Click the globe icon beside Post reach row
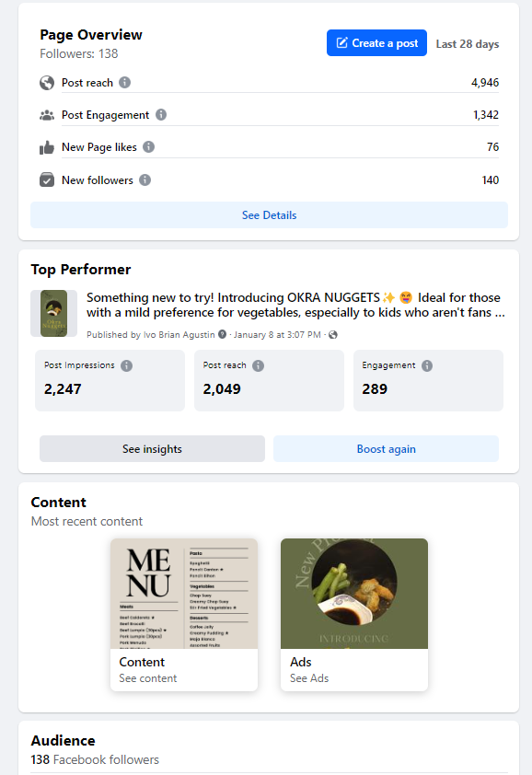The image size is (532, 775). 47,83
